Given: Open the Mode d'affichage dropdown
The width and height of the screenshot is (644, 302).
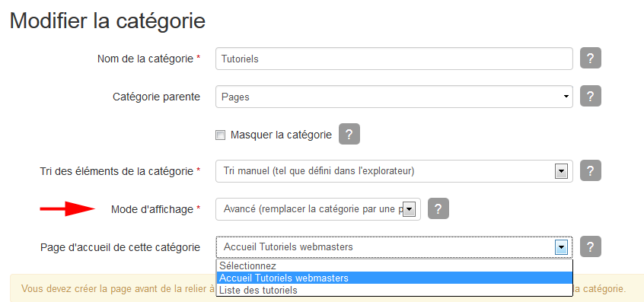Looking at the screenshot, I should pos(318,209).
